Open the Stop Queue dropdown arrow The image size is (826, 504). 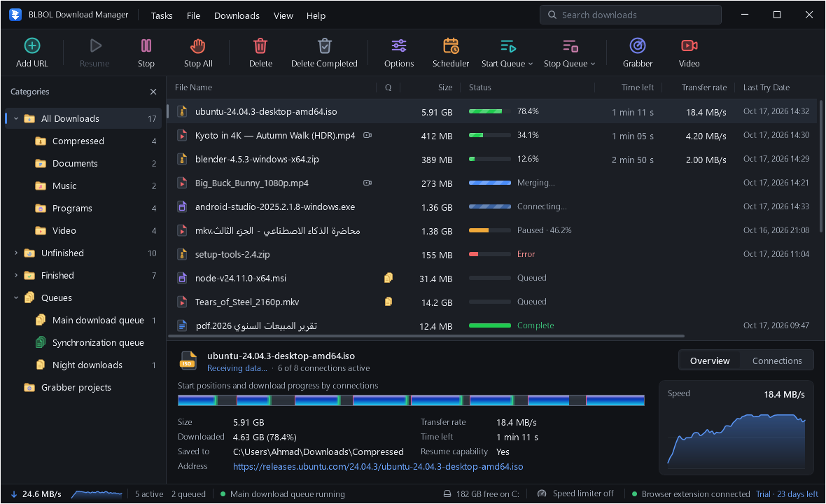pos(593,64)
